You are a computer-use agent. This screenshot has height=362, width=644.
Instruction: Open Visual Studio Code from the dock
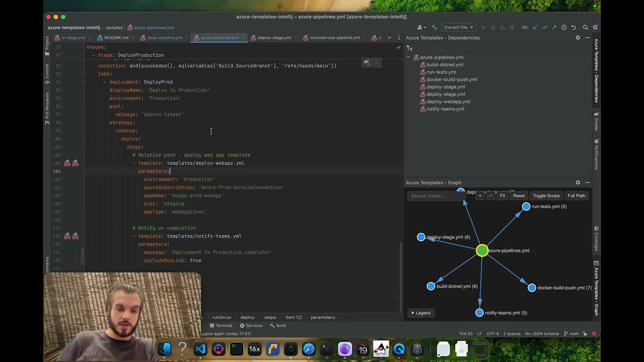pos(200,349)
